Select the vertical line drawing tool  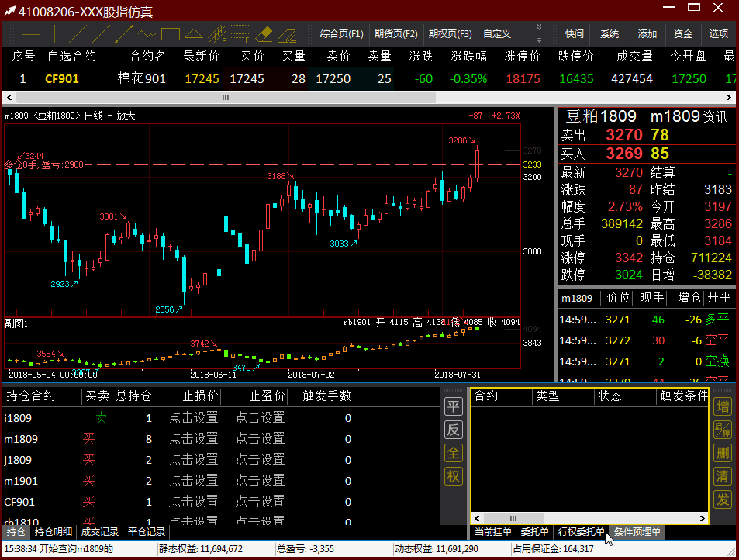tap(55, 34)
